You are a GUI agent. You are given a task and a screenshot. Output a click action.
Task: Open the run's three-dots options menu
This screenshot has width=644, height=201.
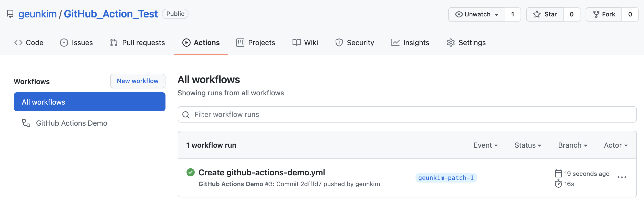pos(622,177)
